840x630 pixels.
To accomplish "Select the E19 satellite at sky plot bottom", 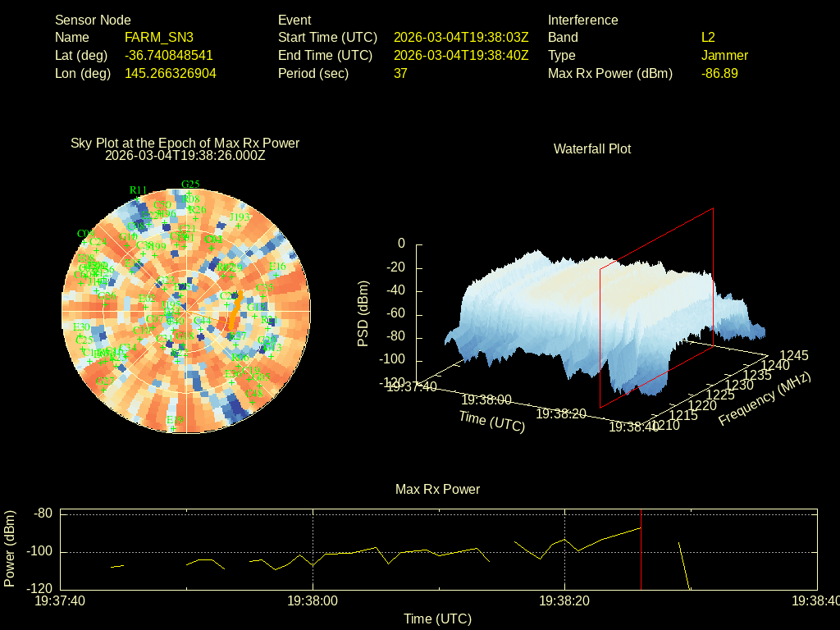I will click(174, 428).
